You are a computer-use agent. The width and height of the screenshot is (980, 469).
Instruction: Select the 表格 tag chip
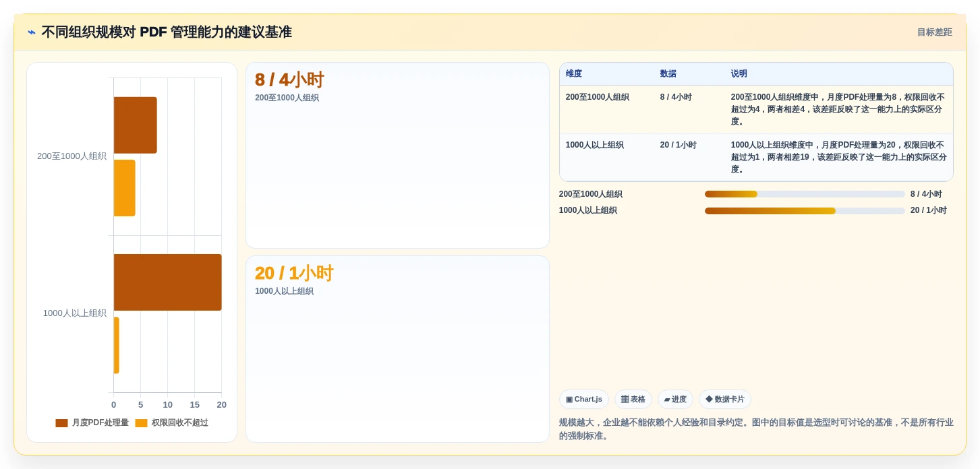point(633,400)
